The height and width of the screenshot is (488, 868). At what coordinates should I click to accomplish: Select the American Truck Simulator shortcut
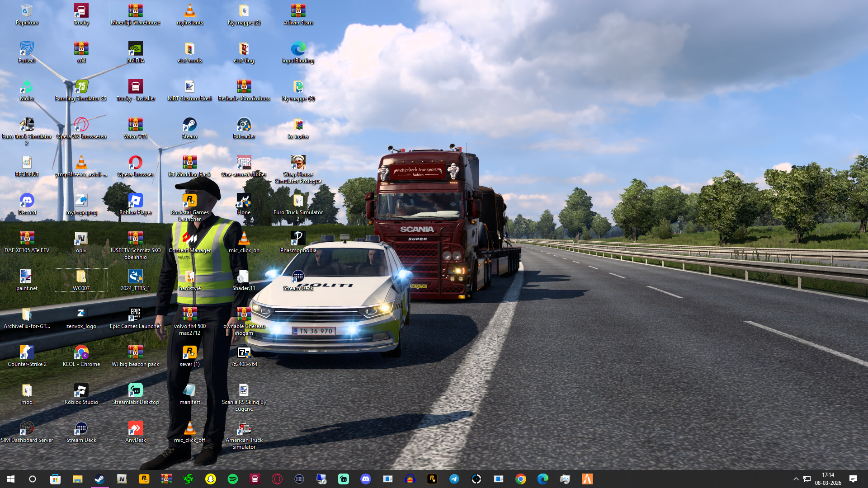pos(244,429)
